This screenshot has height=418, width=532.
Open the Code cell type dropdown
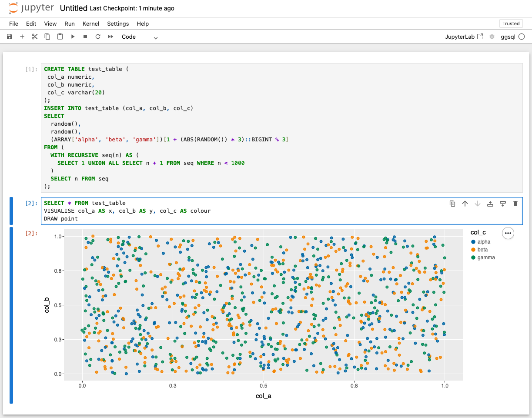pos(139,37)
